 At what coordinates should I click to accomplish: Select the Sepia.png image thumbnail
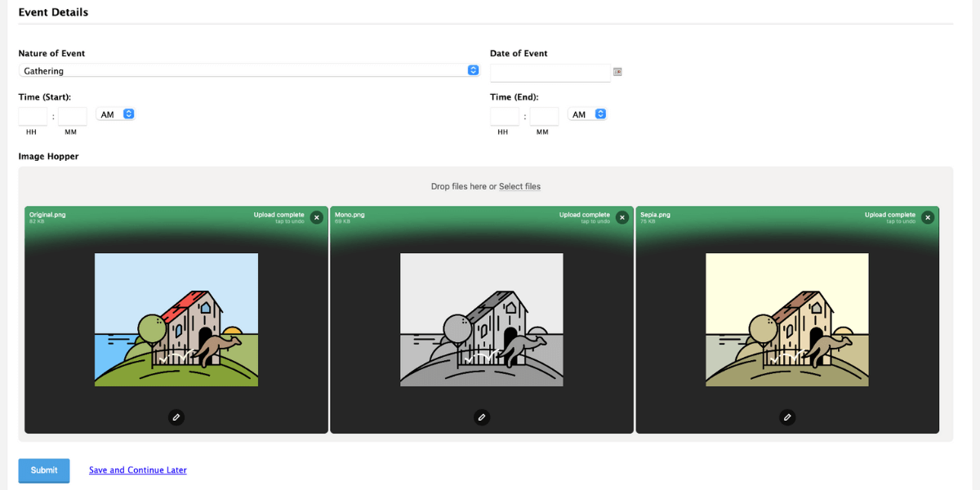click(787, 319)
